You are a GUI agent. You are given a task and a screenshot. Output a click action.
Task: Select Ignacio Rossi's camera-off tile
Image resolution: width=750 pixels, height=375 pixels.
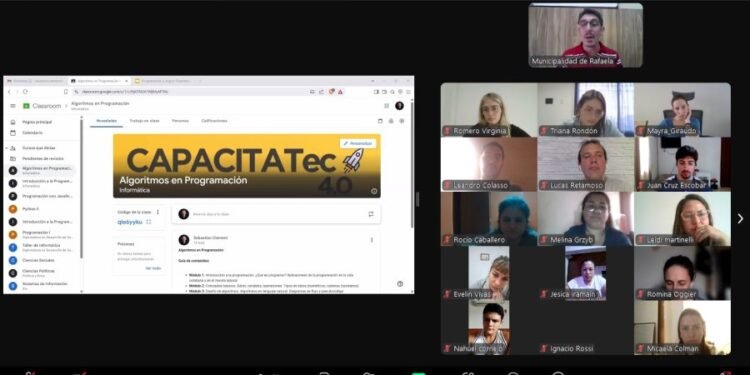coord(586,328)
